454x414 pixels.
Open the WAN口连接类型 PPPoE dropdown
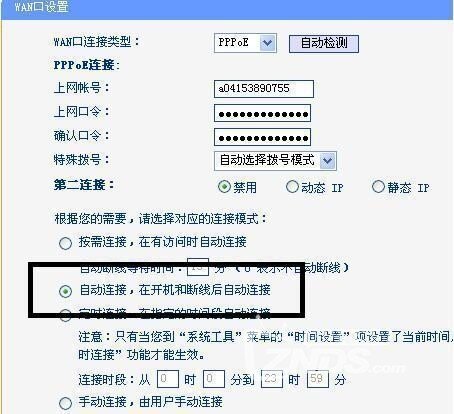point(245,43)
